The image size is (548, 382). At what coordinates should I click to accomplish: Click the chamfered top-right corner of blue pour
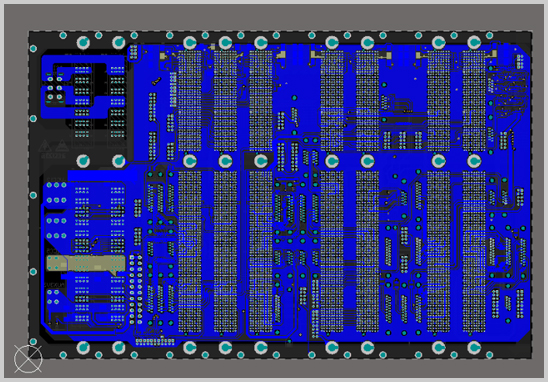click(x=523, y=50)
